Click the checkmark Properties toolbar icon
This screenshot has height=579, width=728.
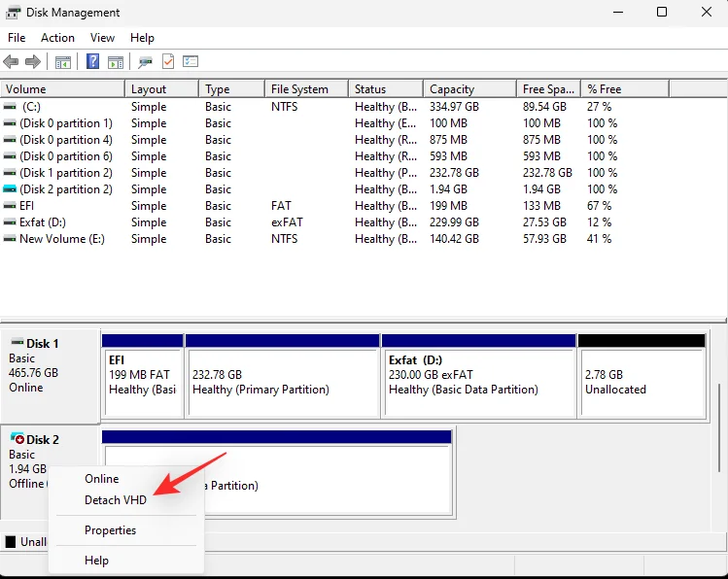[168, 61]
